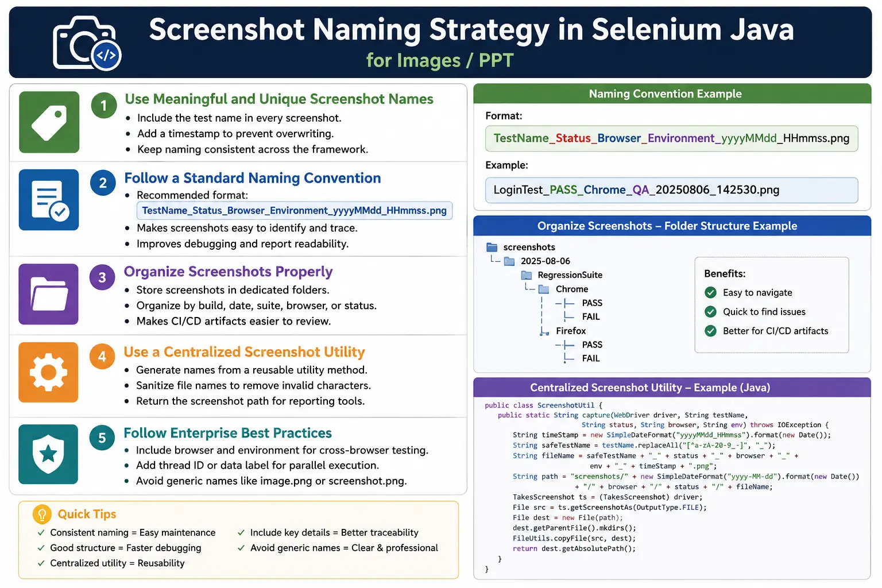Select PASS under the Chrome folder
This screenshot has height=588, width=882.
tap(592, 303)
